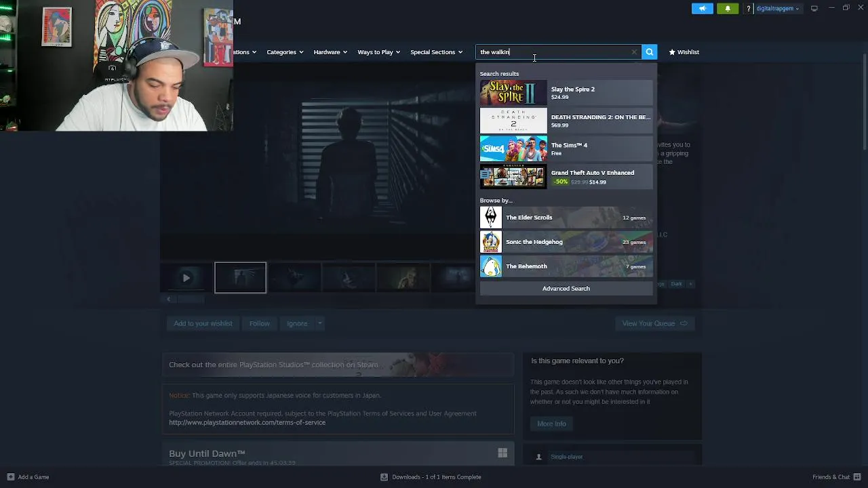This screenshot has height=488, width=868.
Task: Click The Elder Scrolls franchise icon
Action: [491, 218]
